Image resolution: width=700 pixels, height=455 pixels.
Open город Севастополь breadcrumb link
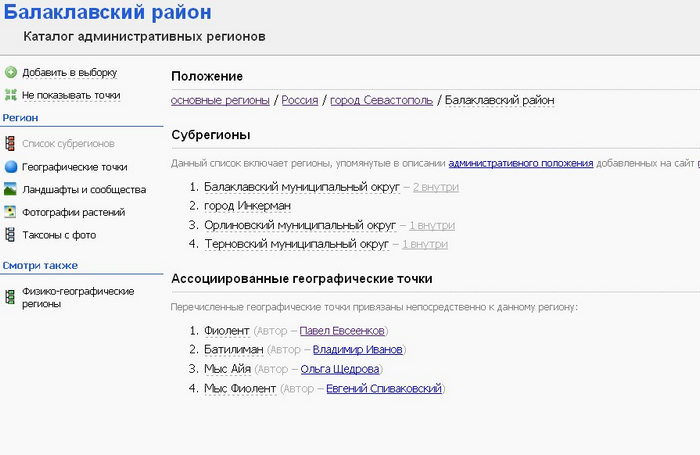point(381,100)
